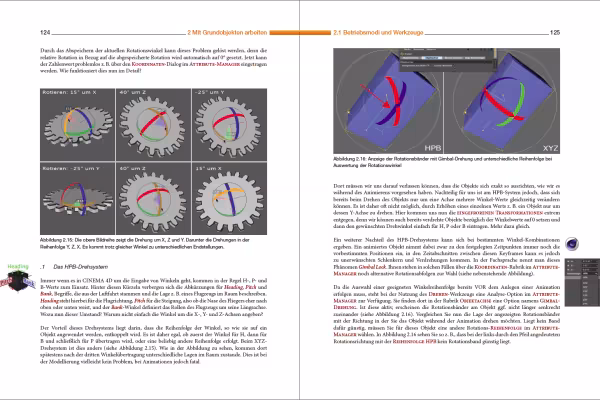
Task: Click the 'Reihenfolge HPB' highlighted term
Action: tap(414, 341)
